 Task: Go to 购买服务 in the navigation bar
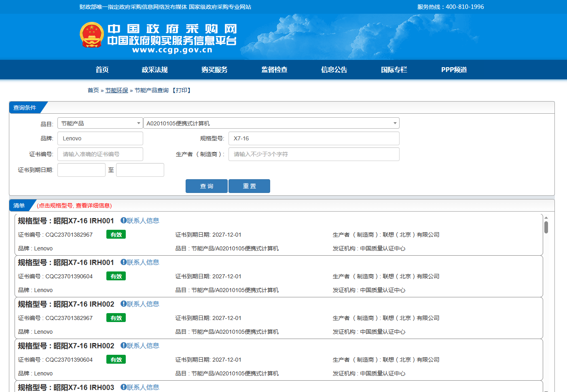[x=214, y=70]
